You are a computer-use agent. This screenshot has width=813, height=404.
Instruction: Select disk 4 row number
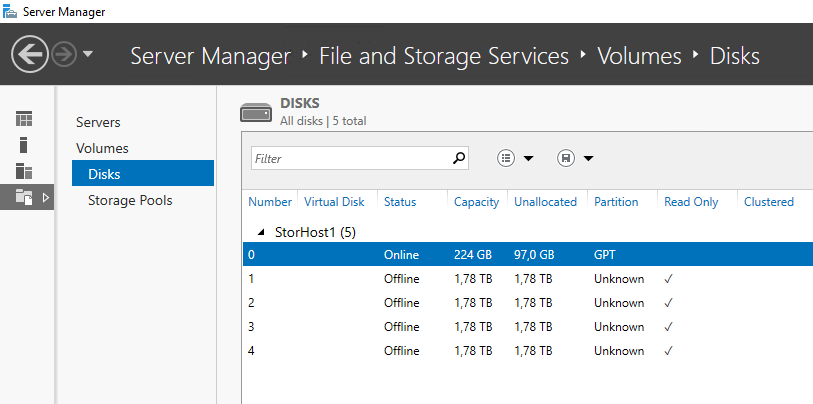pos(251,351)
